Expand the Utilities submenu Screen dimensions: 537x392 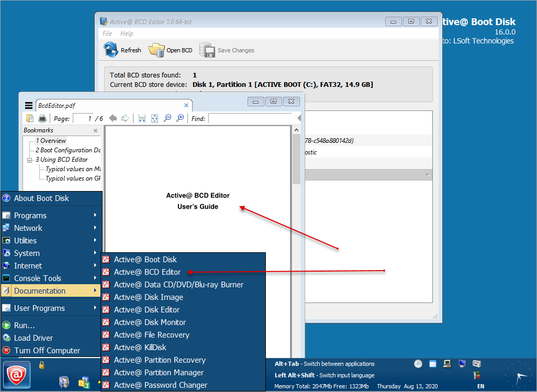(x=52, y=241)
